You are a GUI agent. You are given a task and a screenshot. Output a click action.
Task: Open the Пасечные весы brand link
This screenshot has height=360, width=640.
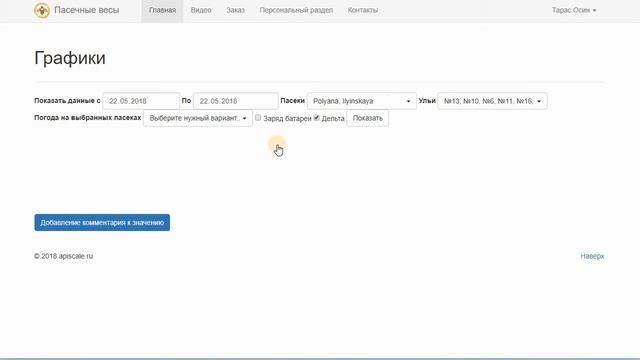(x=87, y=10)
